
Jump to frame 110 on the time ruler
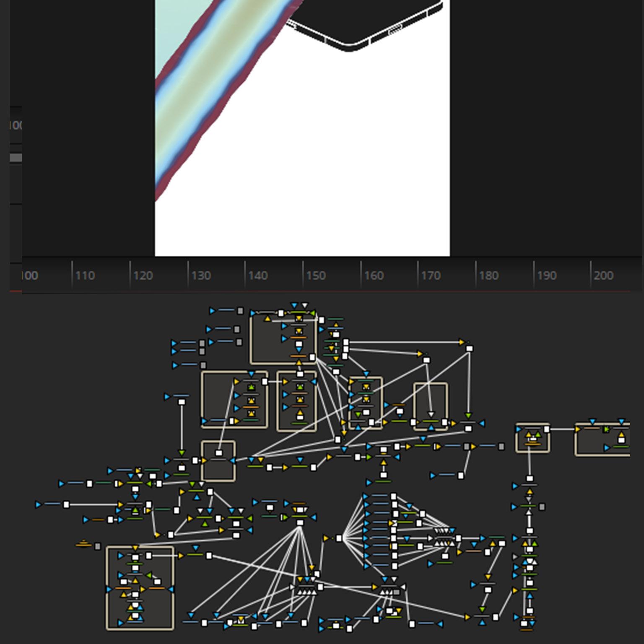pos(85,275)
